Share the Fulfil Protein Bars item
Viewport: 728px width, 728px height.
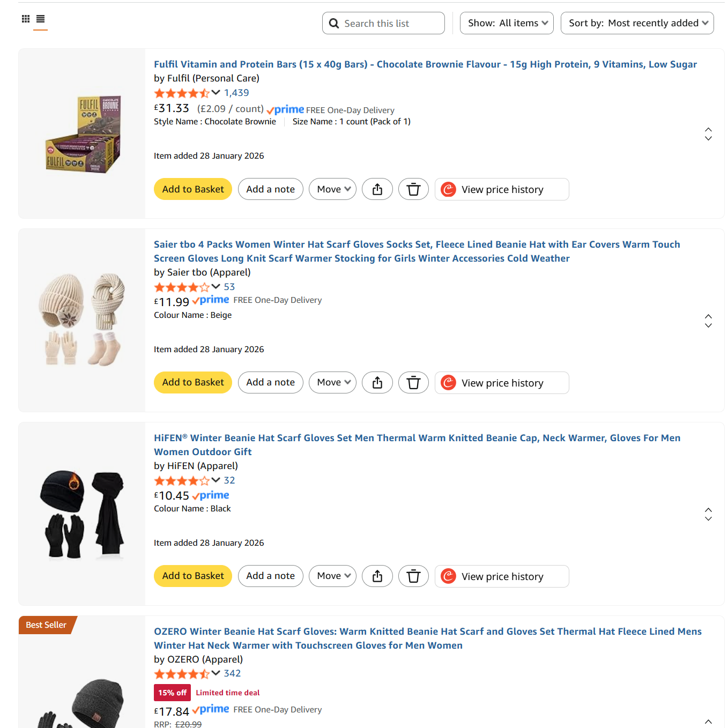pyautogui.click(x=377, y=189)
